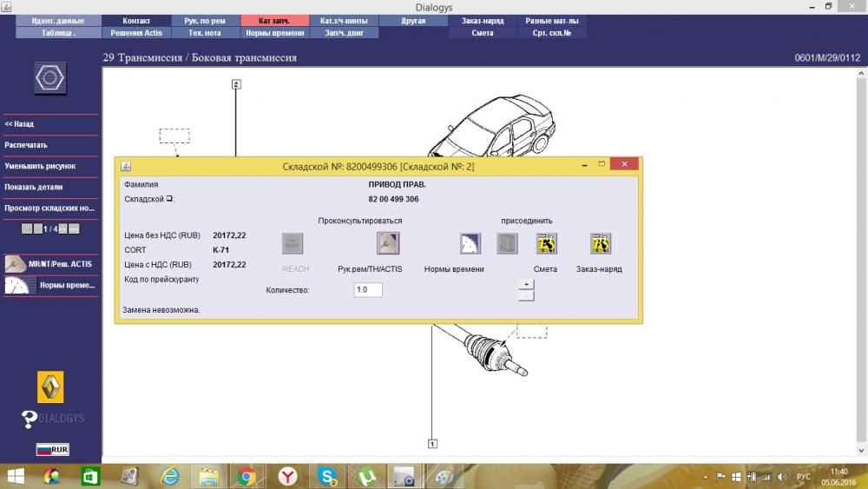868x489 pixels.
Task: Open the Нормы времени top tab
Action: [274, 33]
